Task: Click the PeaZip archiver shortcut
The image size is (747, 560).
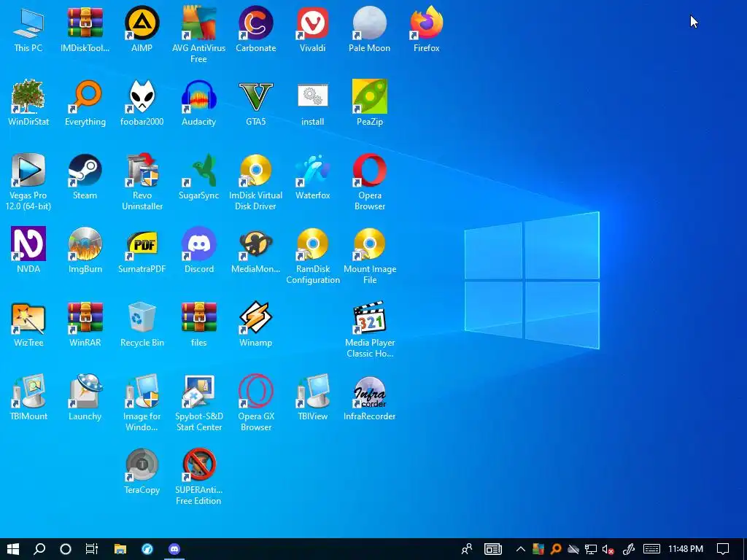Action: click(370, 104)
